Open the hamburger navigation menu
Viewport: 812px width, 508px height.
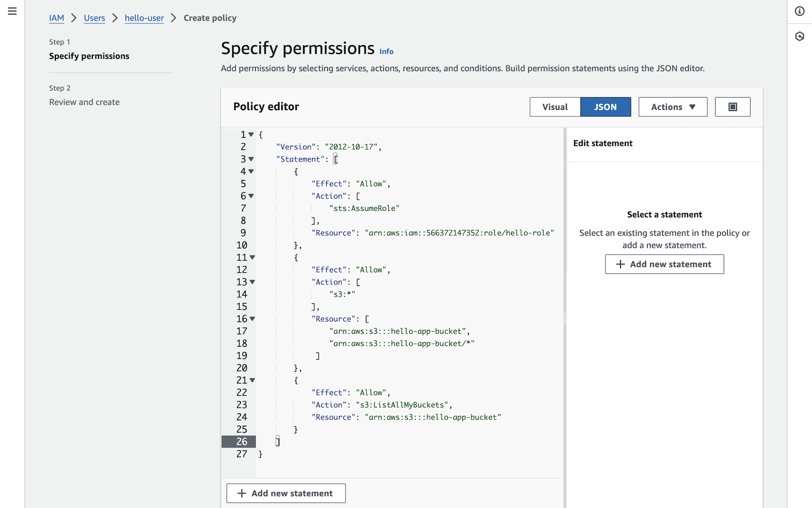coord(12,11)
